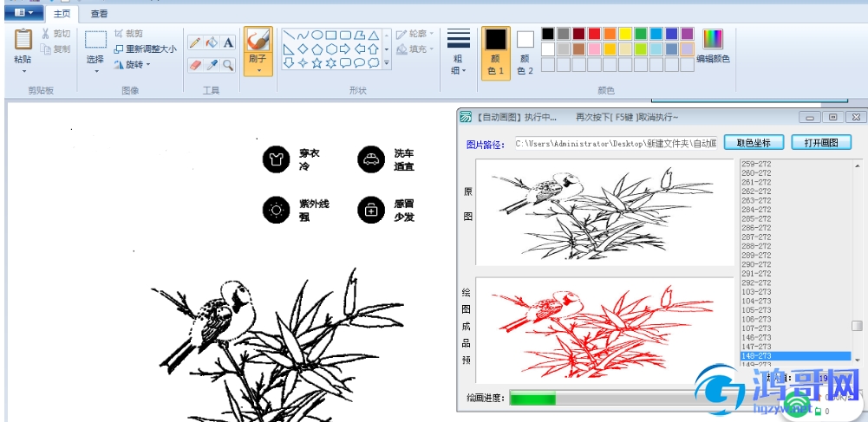Select Color 2 (颜色2) background box
The width and height of the screenshot is (868, 422).
pos(525,53)
